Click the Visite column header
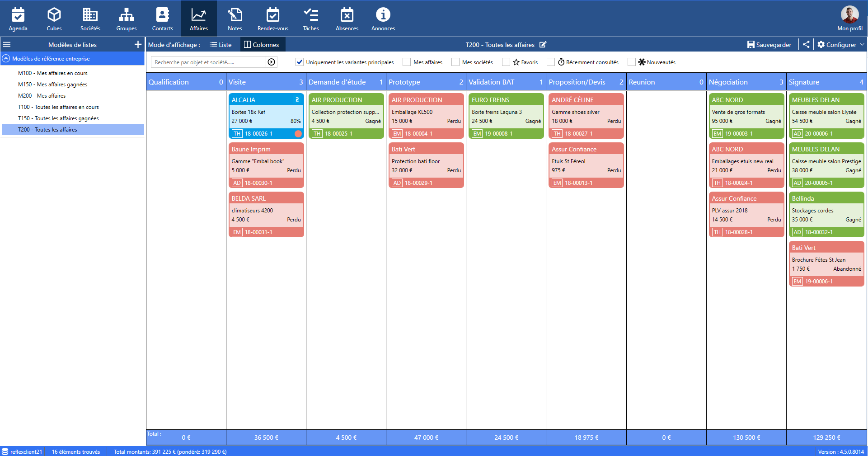Viewport: 868px width, 456px height. [266, 82]
